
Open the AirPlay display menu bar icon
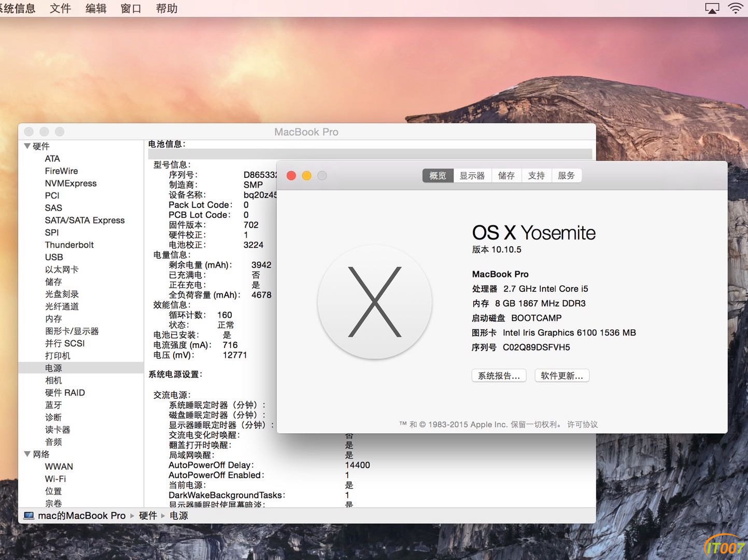click(x=712, y=8)
